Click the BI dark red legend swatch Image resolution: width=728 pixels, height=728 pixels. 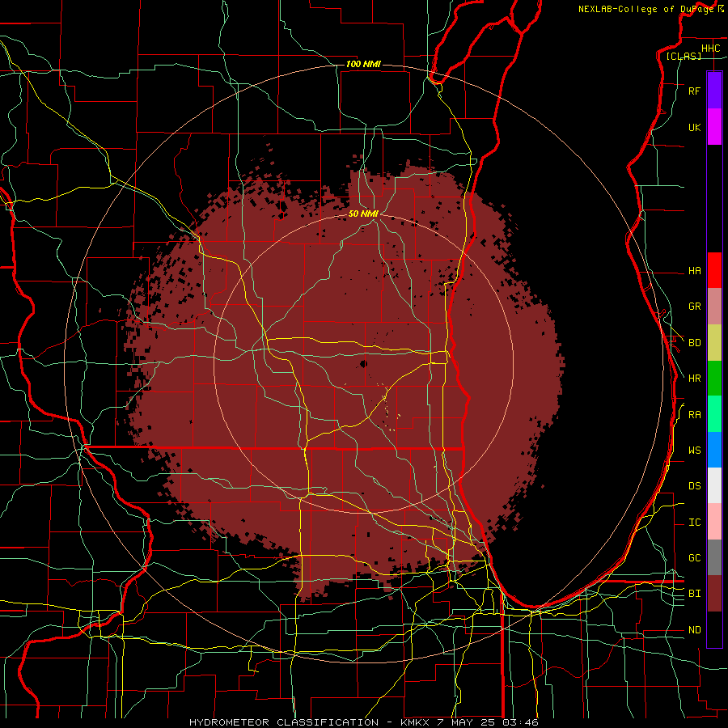point(714,594)
